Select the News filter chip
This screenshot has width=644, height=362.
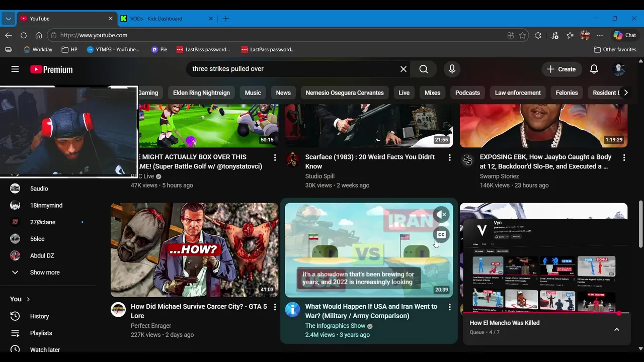click(x=283, y=93)
